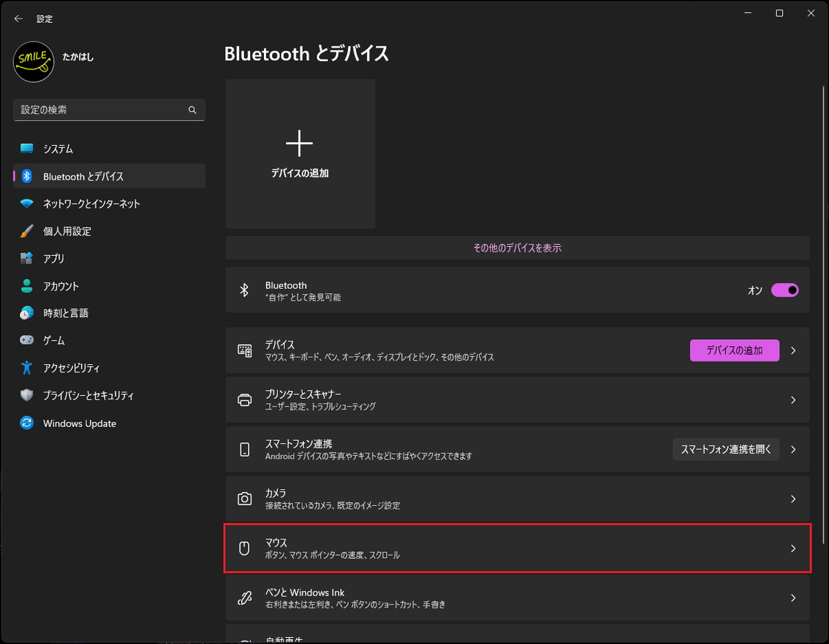Click the デバイス keyboard-and-mouse icon
Image resolution: width=829 pixels, height=644 pixels.
245,350
